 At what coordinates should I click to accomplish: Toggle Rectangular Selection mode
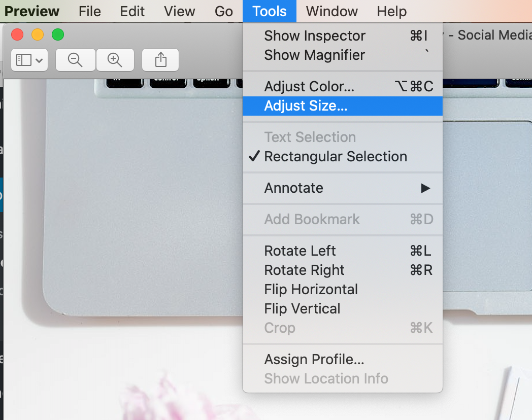(x=336, y=156)
